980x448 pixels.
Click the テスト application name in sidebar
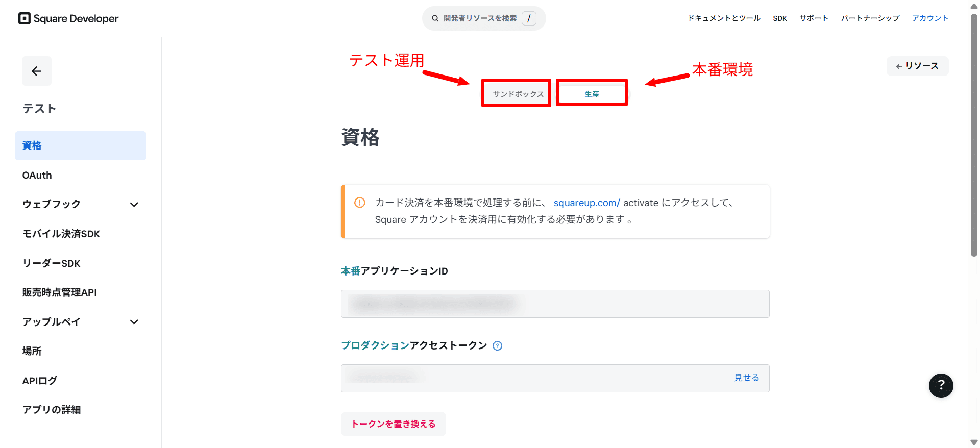pyautogui.click(x=39, y=109)
